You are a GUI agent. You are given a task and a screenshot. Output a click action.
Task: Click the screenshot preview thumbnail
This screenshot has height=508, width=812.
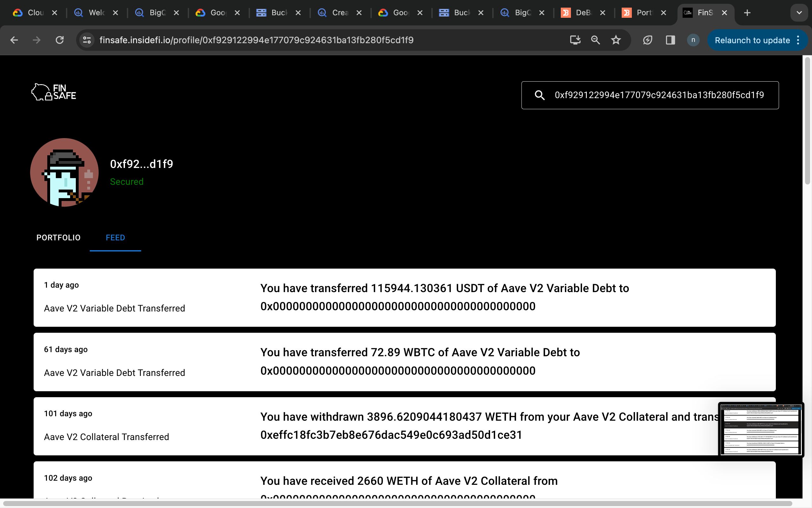(x=761, y=430)
